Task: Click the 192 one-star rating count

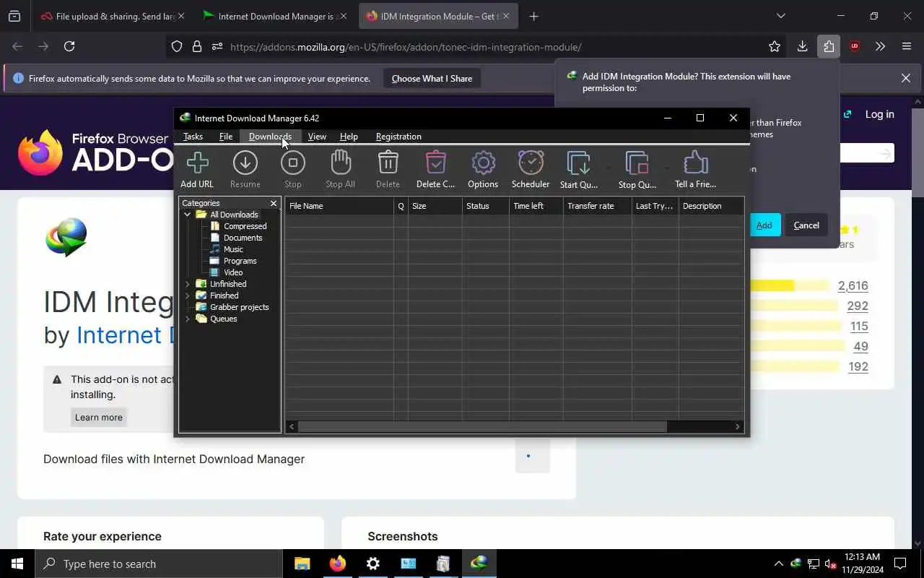Action: [x=858, y=367]
